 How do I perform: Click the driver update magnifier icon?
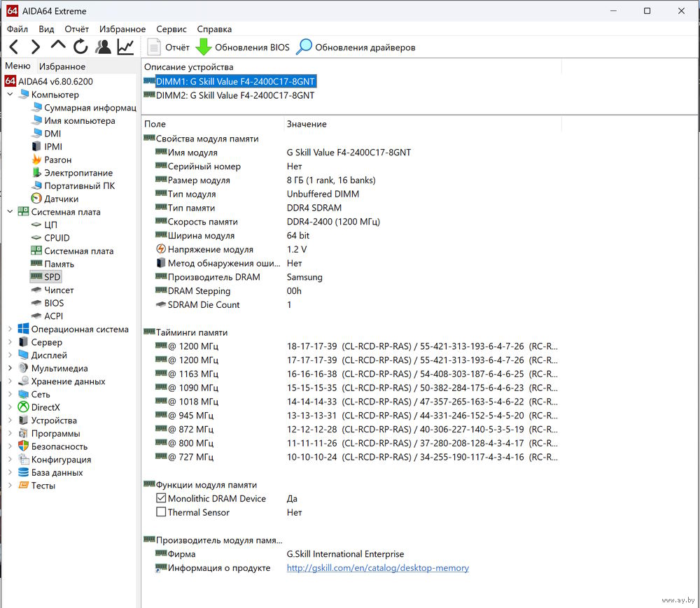[x=304, y=48]
